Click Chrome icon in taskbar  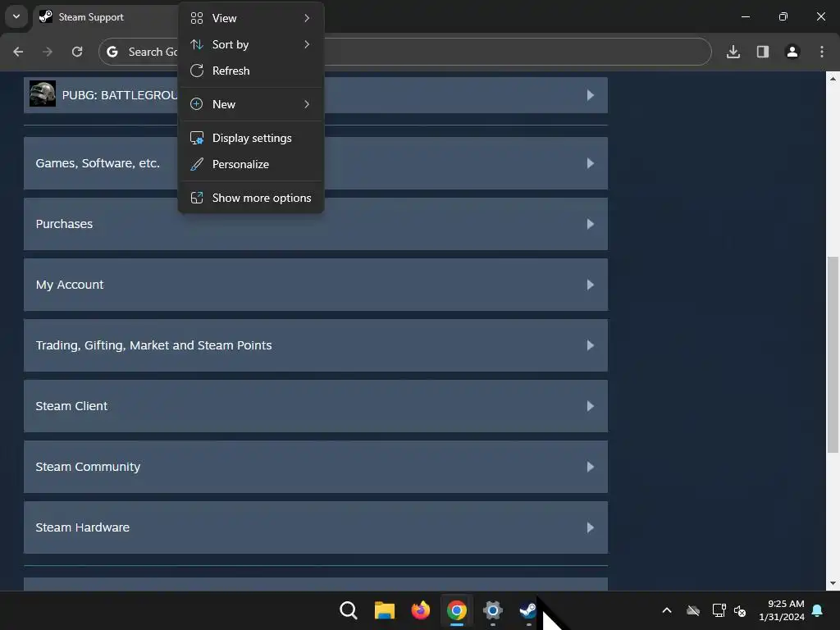pyautogui.click(x=456, y=610)
